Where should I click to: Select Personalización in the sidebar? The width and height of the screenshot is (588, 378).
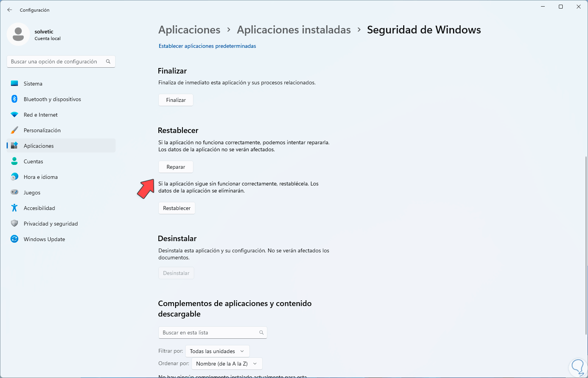(61, 130)
